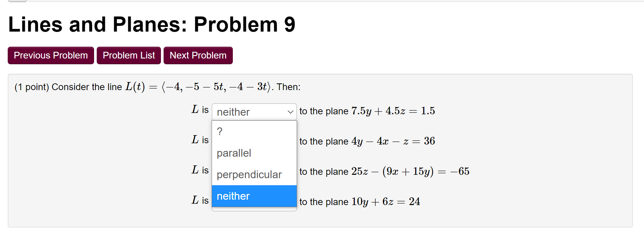Image resolution: width=644 pixels, height=238 pixels.
Task: Select "perpendicular" from the open dropdown list
Action: click(x=249, y=174)
